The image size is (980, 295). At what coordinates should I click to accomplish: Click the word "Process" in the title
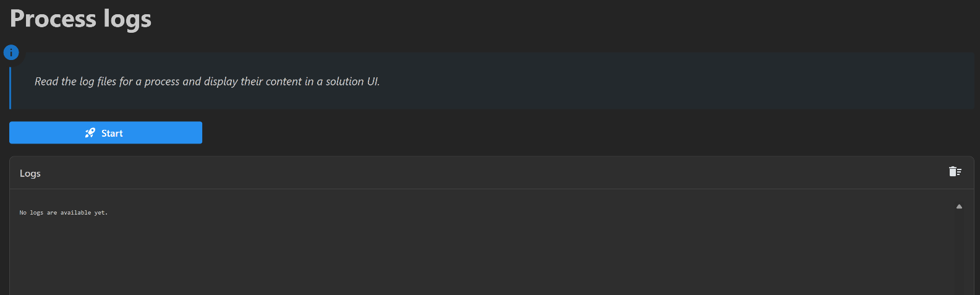[x=53, y=19]
